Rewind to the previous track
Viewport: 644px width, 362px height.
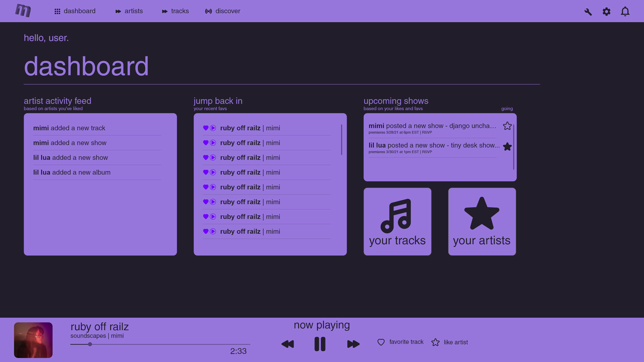(x=288, y=344)
